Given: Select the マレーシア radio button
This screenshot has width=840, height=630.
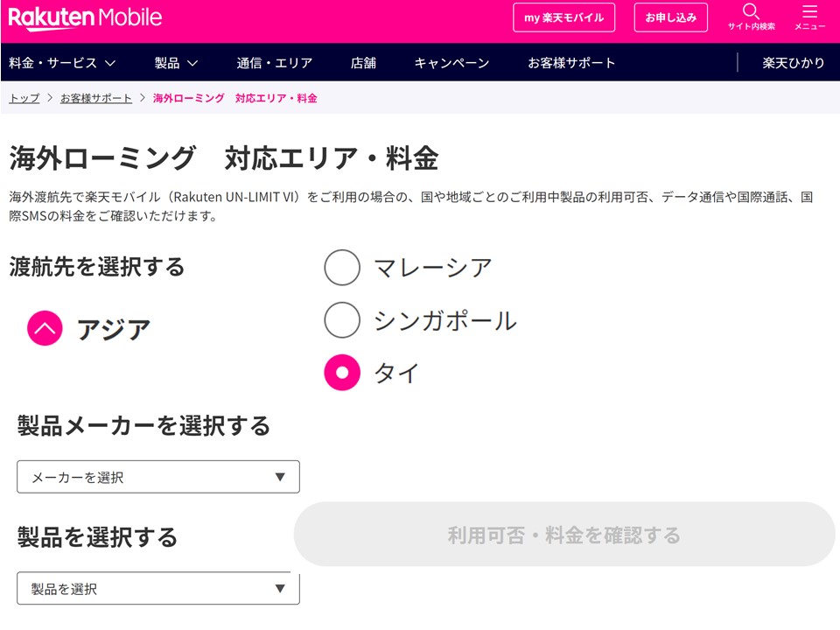Looking at the screenshot, I should 342,268.
